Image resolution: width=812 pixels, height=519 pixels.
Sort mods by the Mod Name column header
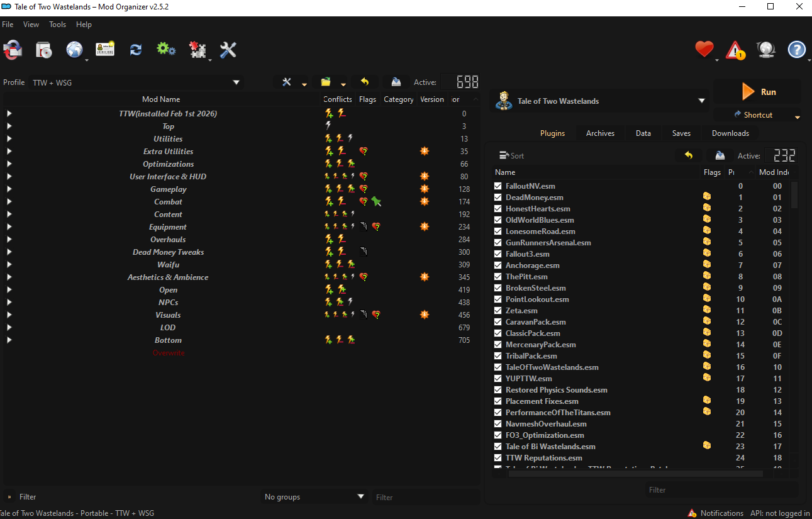pyautogui.click(x=161, y=99)
